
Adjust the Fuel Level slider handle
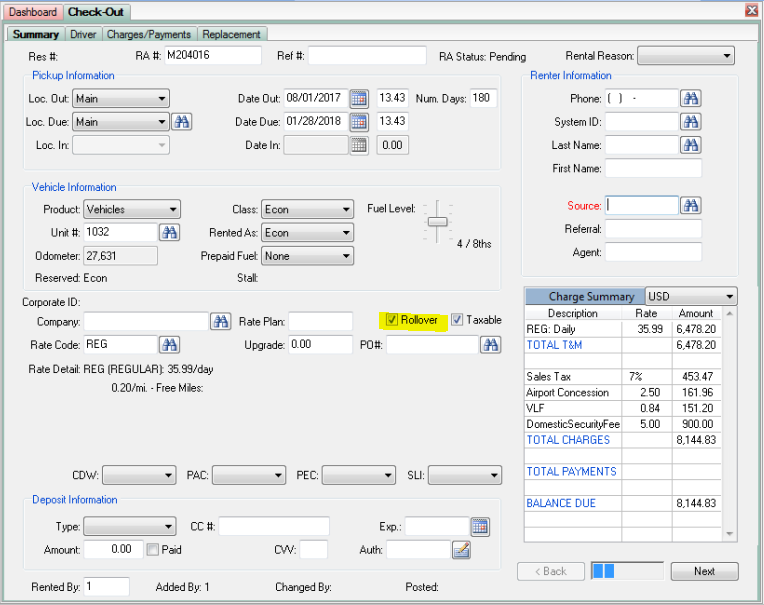pyautogui.click(x=437, y=221)
